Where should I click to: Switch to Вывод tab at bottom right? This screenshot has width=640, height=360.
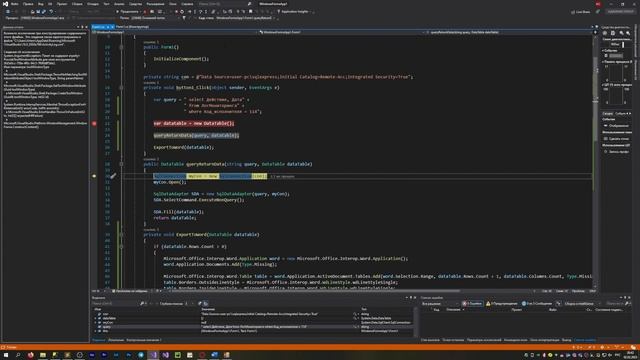tap(566, 340)
